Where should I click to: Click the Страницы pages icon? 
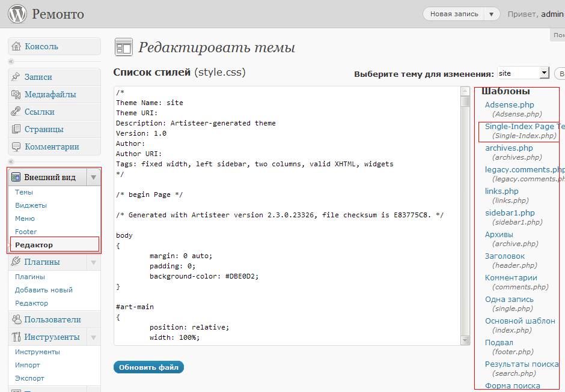coord(16,129)
